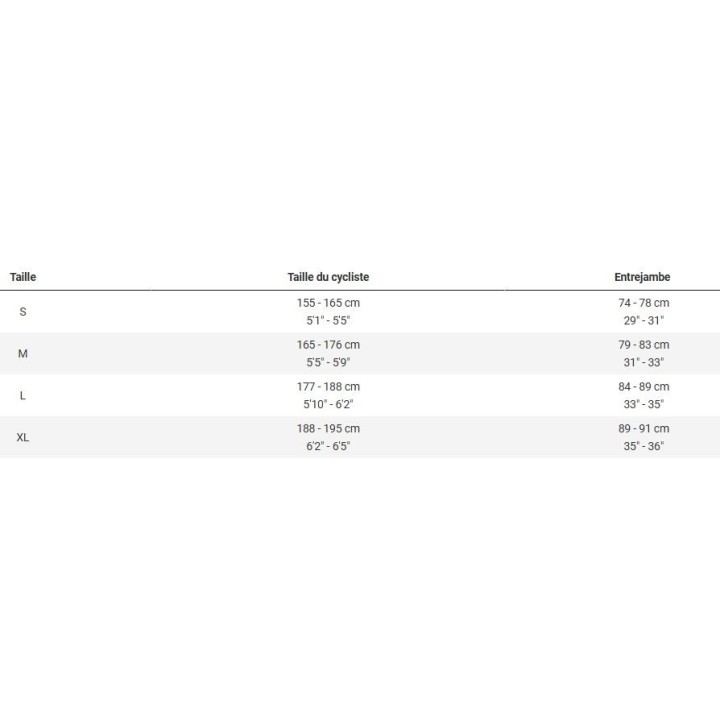Click the 5'1" - 5'5" height text
The height and width of the screenshot is (720, 720).
328,321
